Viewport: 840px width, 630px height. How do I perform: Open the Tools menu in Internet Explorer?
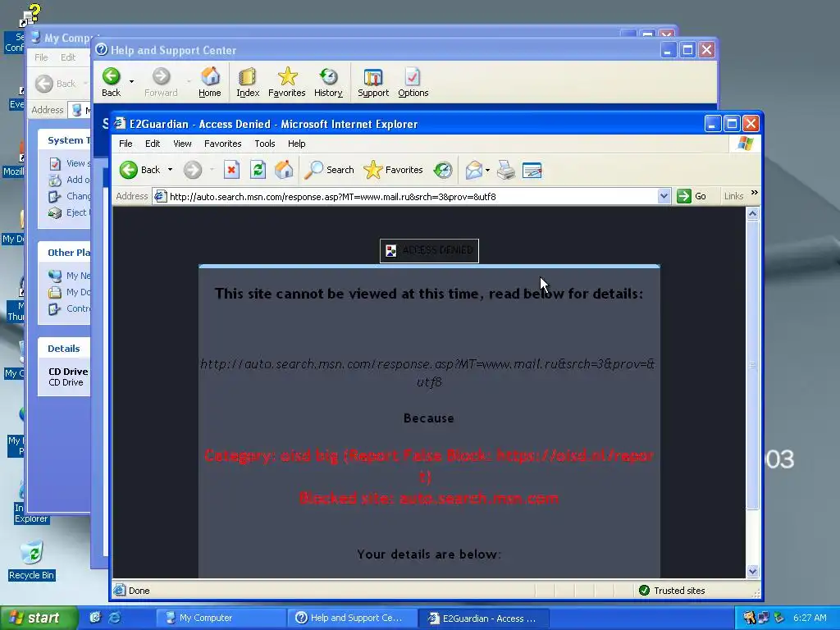[x=265, y=144]
